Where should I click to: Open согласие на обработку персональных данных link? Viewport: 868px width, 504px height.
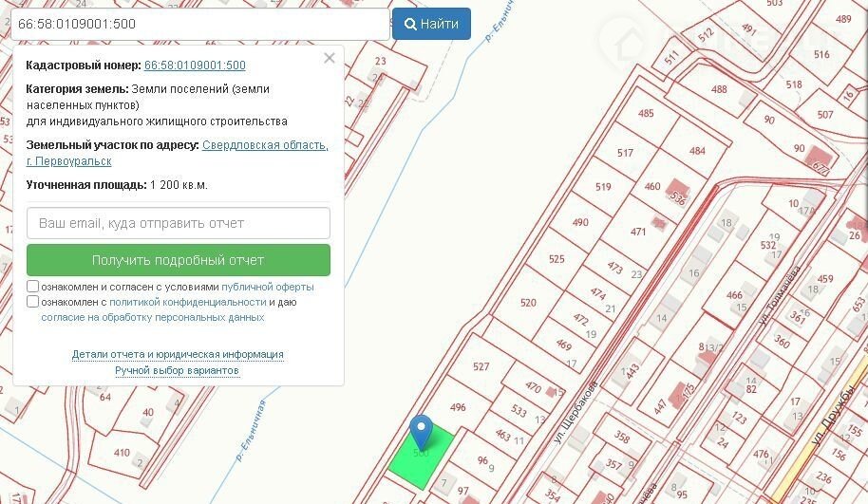152,317
